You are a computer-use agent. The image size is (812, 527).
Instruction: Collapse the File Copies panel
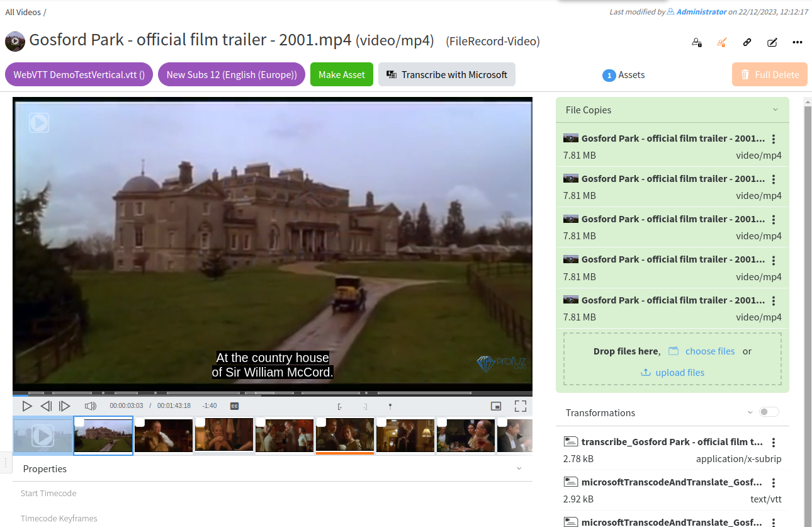pos(775,110)
